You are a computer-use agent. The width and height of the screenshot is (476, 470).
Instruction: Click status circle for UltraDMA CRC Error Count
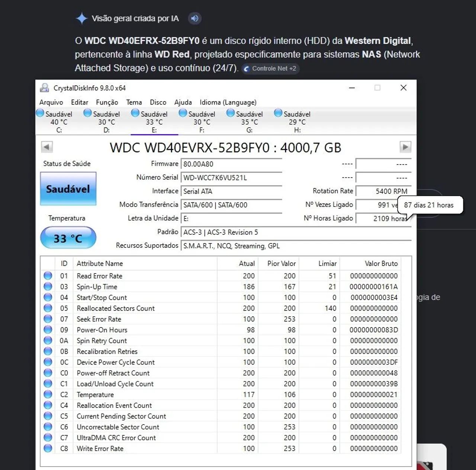pos(48,437)
